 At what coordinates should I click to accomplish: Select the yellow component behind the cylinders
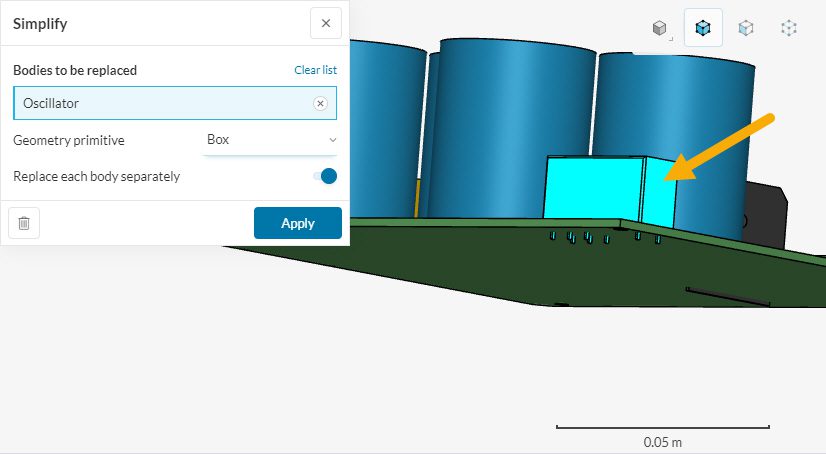pyautogui.click(x=417, y=198)
